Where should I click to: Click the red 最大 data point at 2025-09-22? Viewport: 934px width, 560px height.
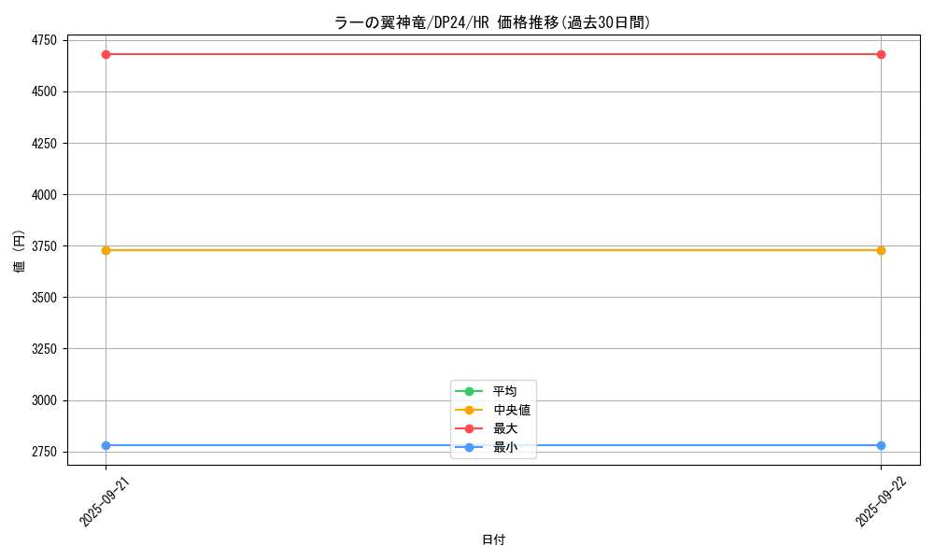coord(881,55)
